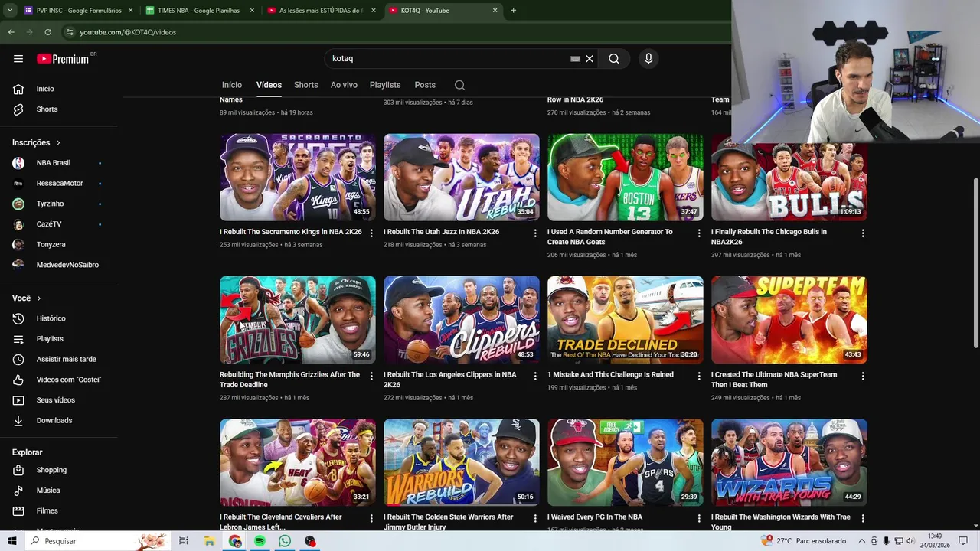Open options menu for Random Number Generator video
Screen dimensions: 980x551
click(x=699, y=233)
